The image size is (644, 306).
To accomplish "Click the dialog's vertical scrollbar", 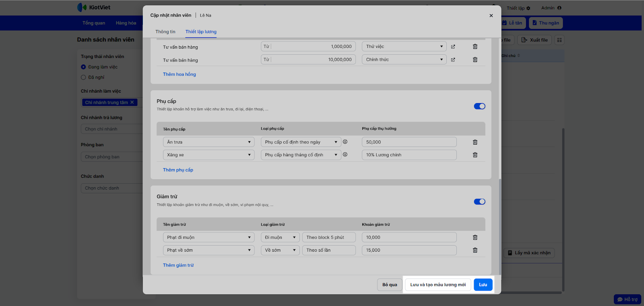I will [500, 225].
